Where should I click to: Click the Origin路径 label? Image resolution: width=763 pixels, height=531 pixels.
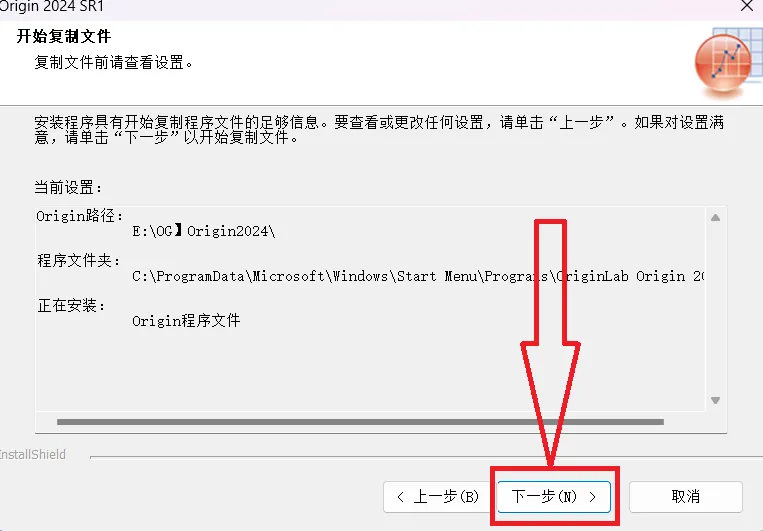coord(80,216)
